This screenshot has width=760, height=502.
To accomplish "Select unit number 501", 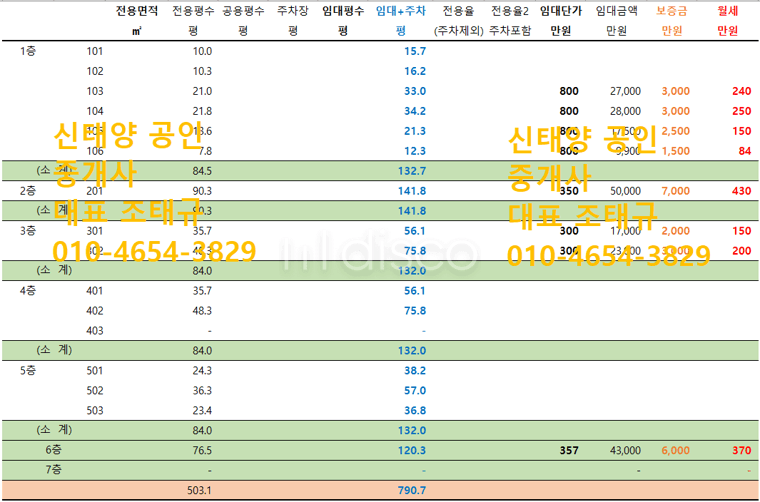I will [x=95, y=371].
